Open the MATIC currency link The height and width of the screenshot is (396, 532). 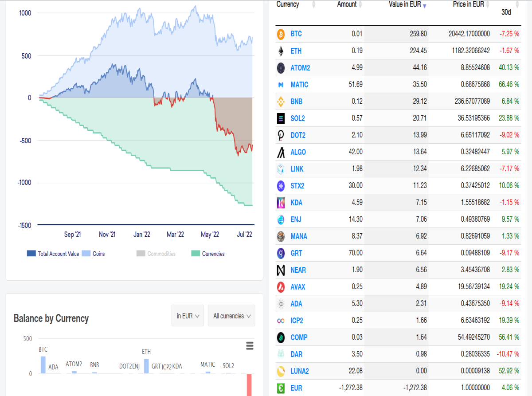point(299,85)
